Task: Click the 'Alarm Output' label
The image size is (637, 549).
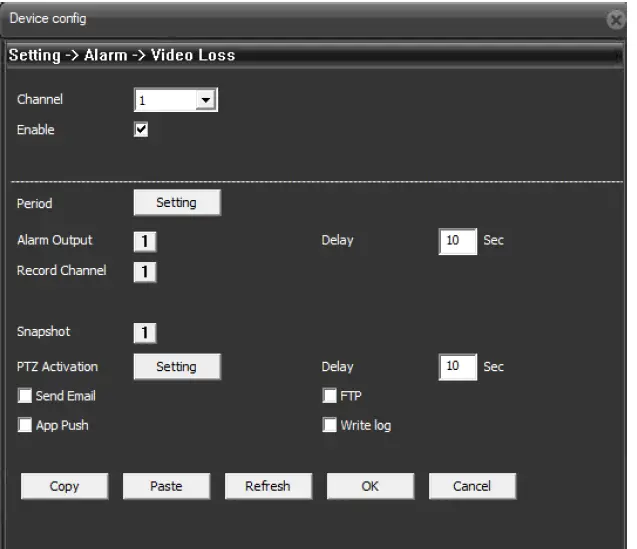Action: pos(55,240)
